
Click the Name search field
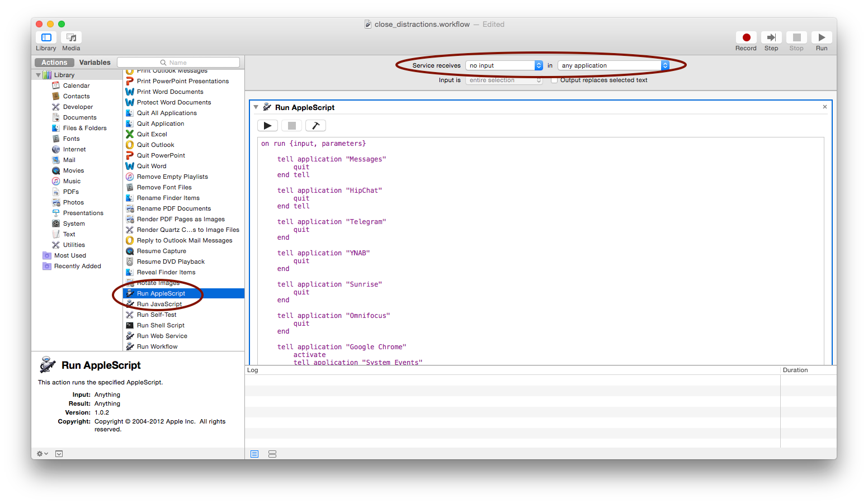178,63
